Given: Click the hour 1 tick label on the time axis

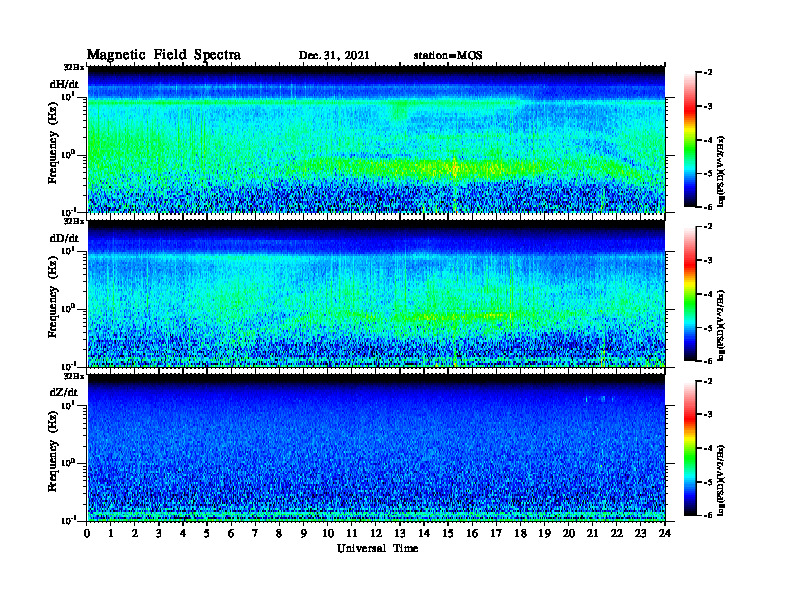Looking at the screenshot, I should [x=111, y=534].
